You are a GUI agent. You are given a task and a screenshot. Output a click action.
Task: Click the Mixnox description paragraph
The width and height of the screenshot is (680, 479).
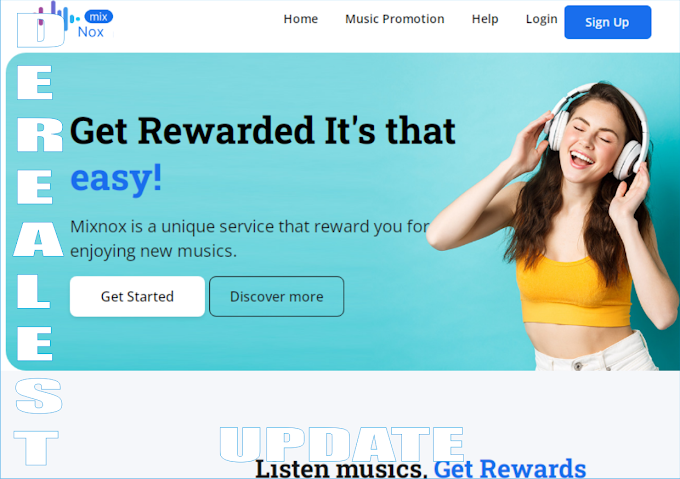[250, 238]
